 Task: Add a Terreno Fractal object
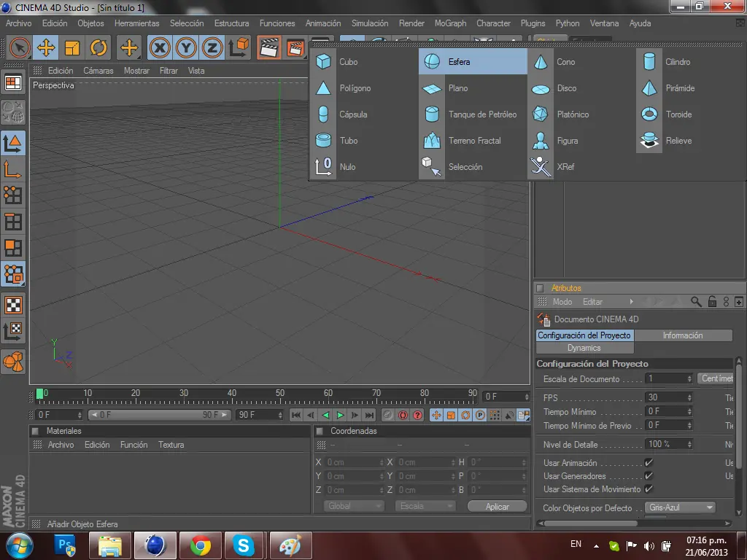tap(473, 141)
